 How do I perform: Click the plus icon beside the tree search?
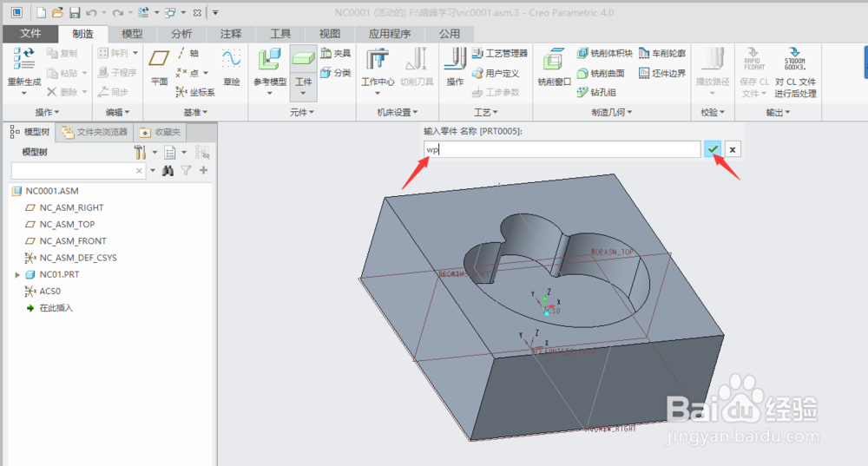click(x=204, y=170)
